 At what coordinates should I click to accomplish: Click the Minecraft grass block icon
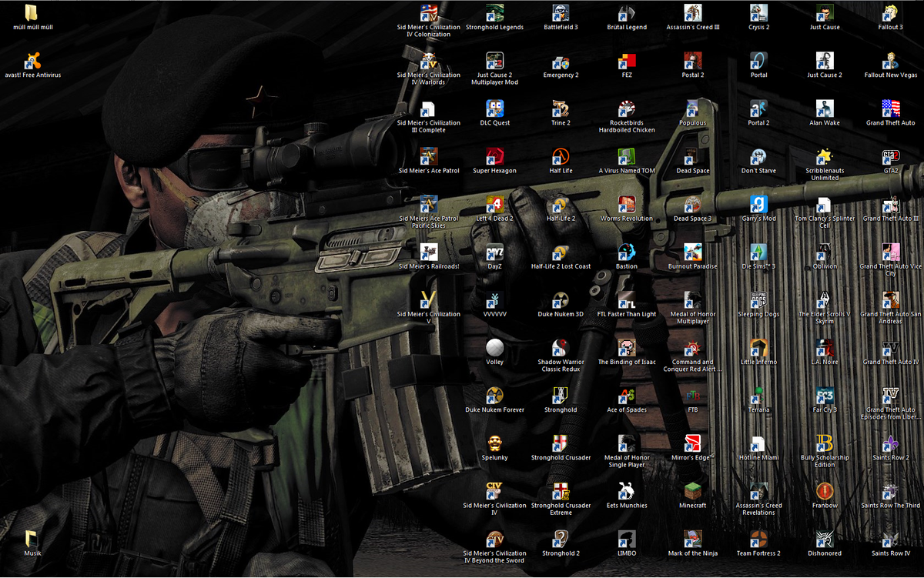693,491
